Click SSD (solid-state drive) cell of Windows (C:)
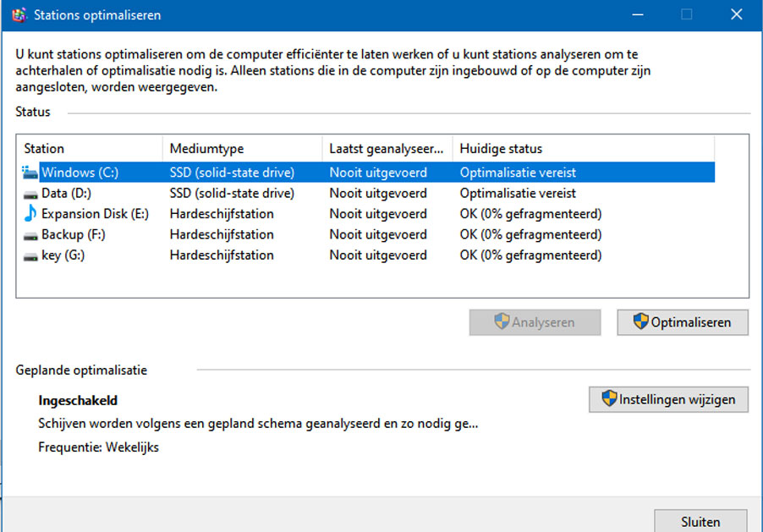 [x=232, y=173]
